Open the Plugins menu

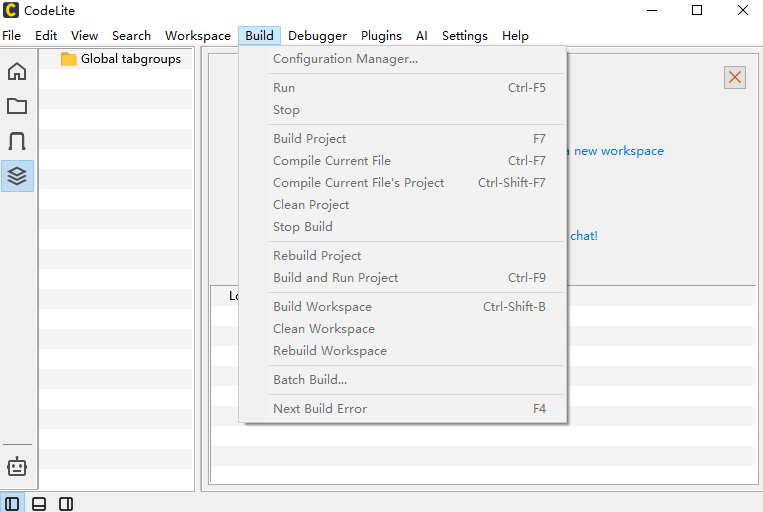[381, 36]
